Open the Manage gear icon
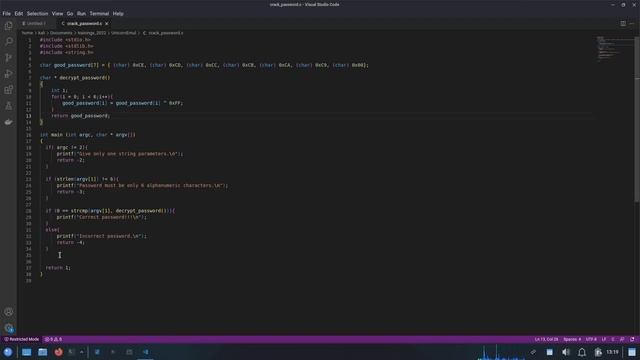 pos(8,328)
